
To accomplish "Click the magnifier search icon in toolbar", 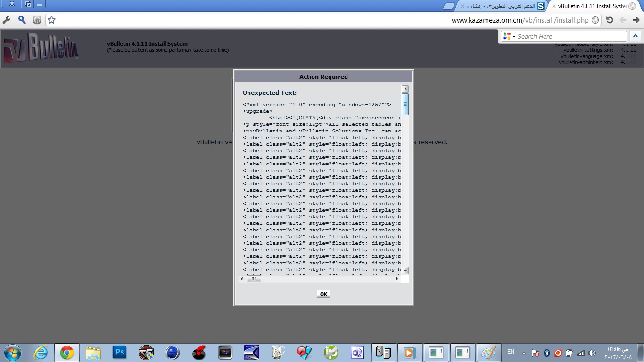I will (22, 20).
